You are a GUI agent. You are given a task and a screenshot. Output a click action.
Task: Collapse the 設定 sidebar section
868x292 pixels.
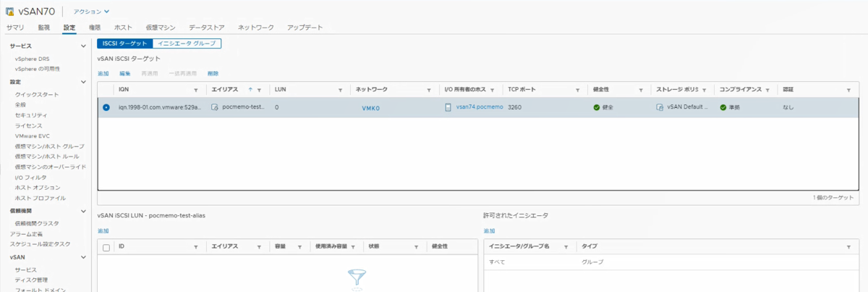click(82, 82)
